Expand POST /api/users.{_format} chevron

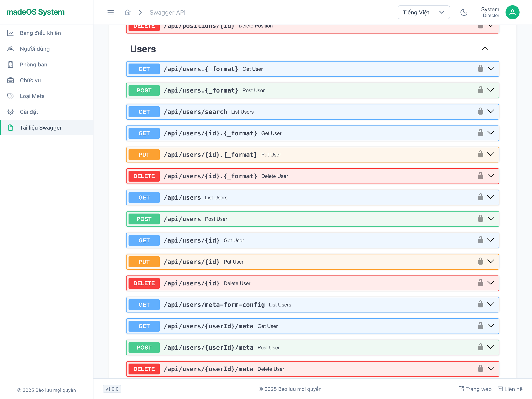[x=491, y=90]
